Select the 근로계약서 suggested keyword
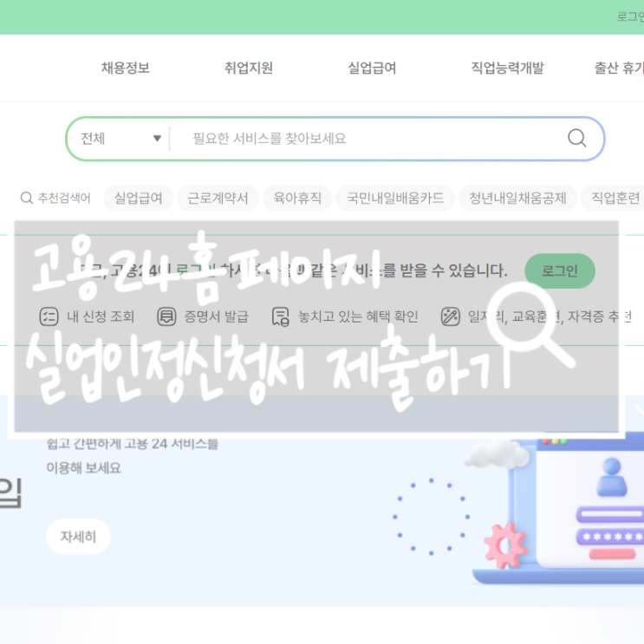This screenshot has height=644, width=644. (x=218, y=198)
